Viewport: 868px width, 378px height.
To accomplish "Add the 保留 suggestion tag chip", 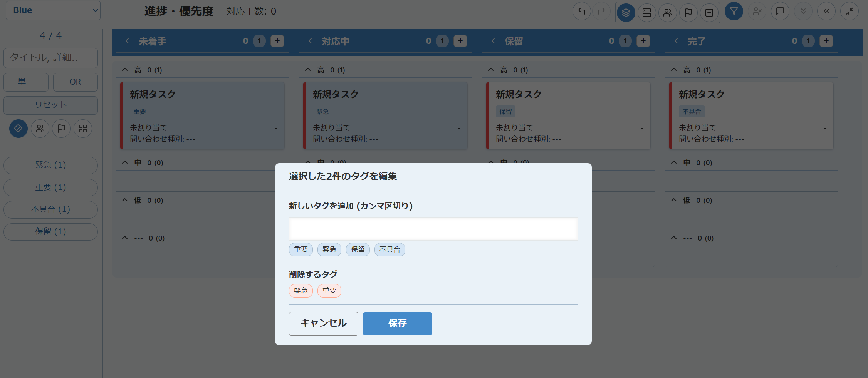I will 358,249.
